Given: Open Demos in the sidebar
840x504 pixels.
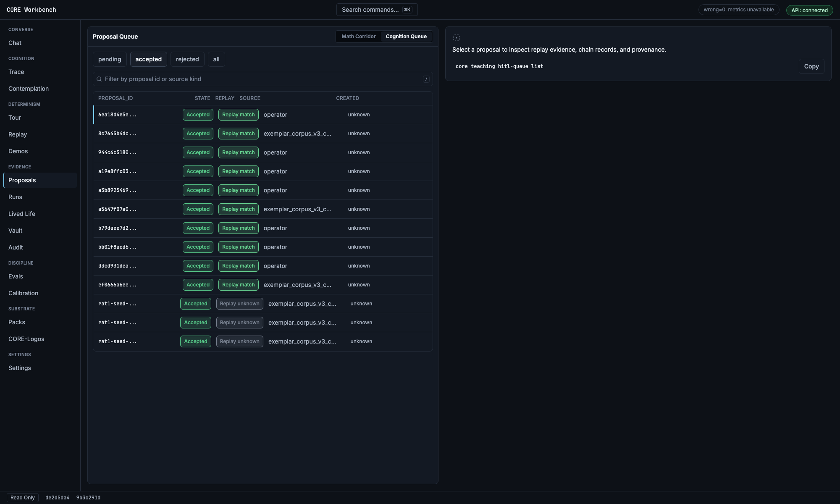Looking at the screenshot, I should (x=40, y=151).
